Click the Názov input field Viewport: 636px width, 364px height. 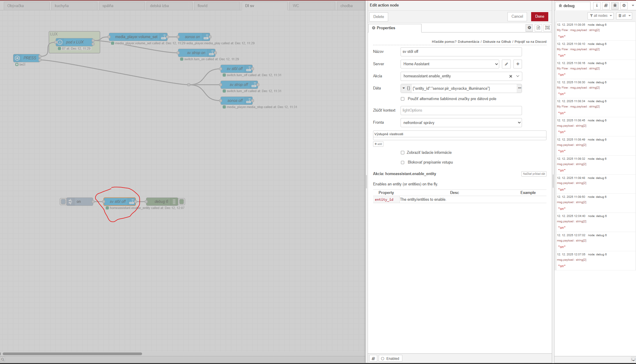[x=461, y=52]
